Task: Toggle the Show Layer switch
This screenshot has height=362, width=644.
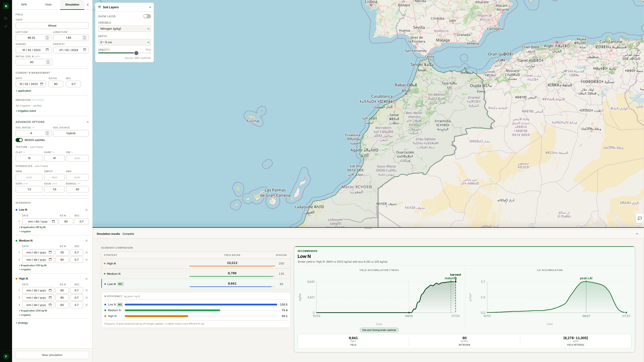Action: (147, 16)
